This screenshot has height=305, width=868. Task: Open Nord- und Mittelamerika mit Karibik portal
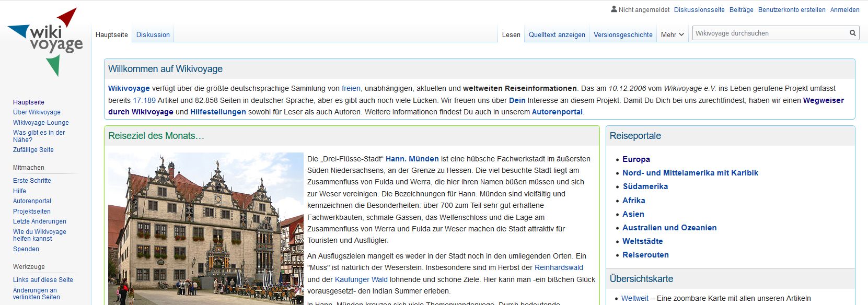click(690, 173)
